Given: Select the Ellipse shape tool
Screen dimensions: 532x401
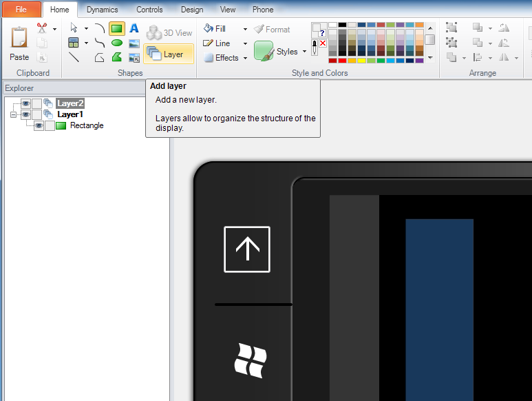Looking at the screenshot, I should pyautogui.click(x=117, y=43).
